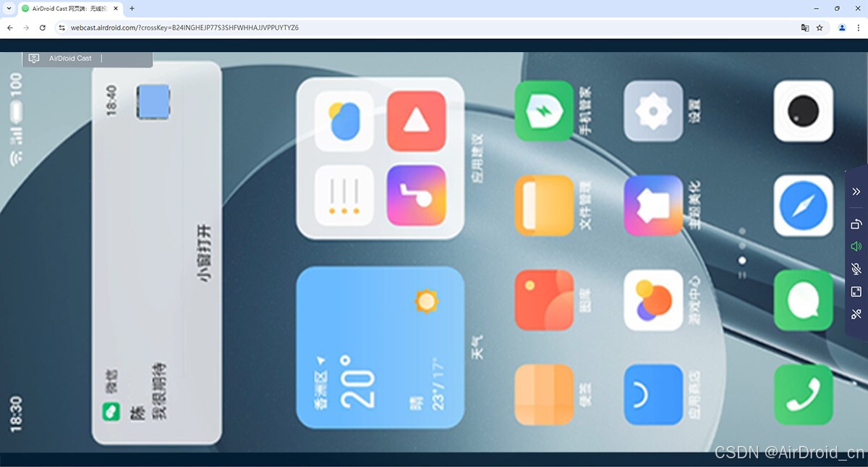Open the red triangle app in folder

416,121
